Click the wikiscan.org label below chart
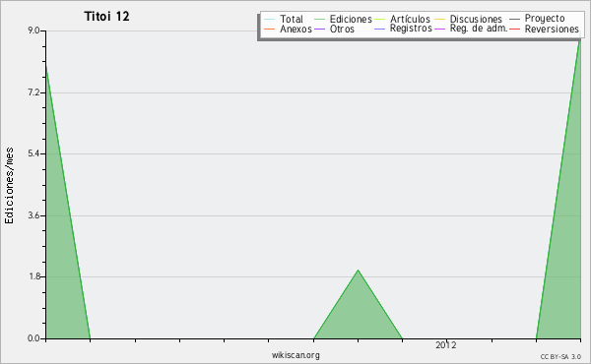 pyautogui.click(x=295, y=355)
